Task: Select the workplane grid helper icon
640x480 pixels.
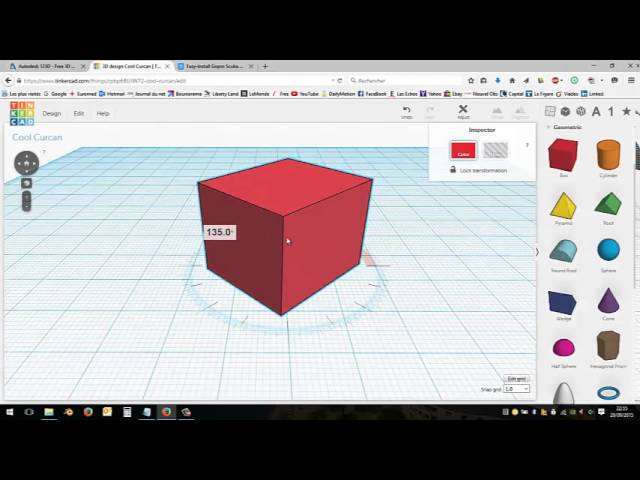Action: pos(550,111)
